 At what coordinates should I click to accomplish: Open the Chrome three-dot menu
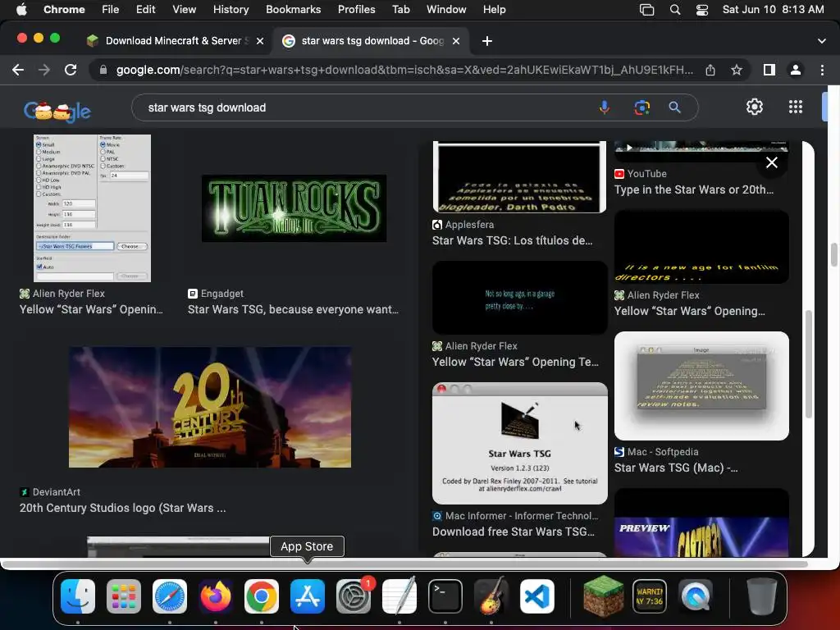tap(822, 70)
